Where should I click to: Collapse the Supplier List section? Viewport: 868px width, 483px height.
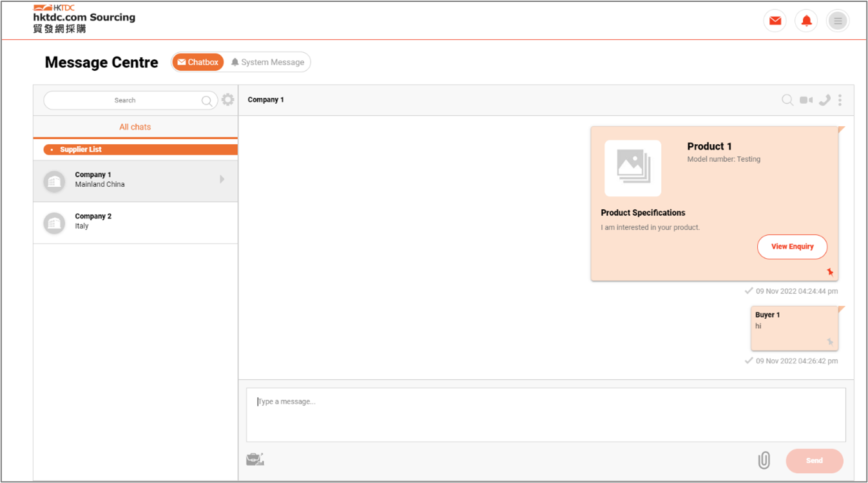[x=140, y=149]
